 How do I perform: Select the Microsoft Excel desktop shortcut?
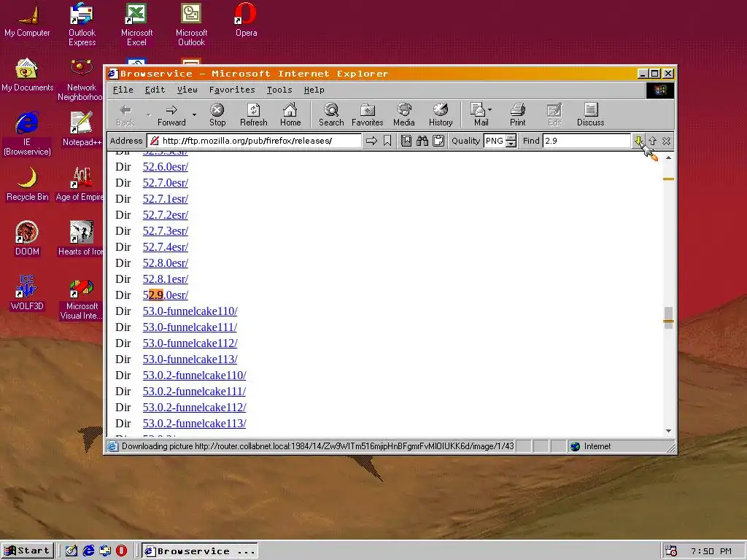136,25
